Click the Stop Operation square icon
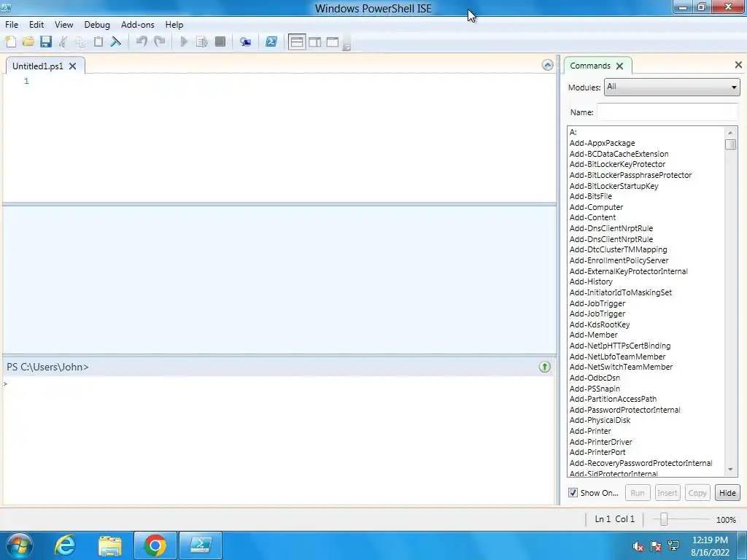 coord(220,42)
